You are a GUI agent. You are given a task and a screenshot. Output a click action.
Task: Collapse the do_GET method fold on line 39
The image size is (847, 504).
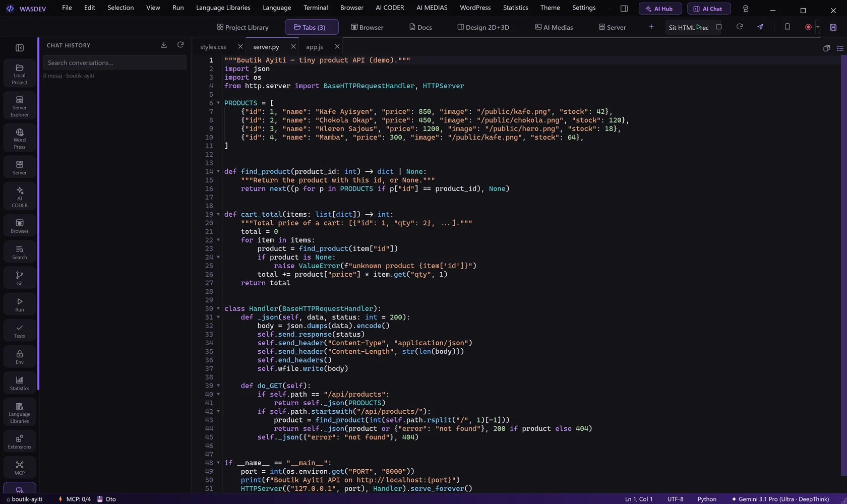218,386
